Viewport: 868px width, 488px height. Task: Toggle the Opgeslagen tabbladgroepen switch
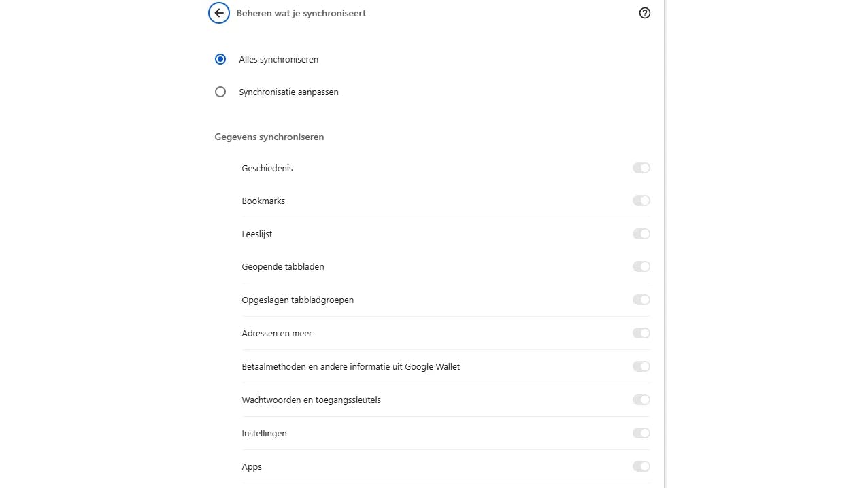[x=641, y=300]
